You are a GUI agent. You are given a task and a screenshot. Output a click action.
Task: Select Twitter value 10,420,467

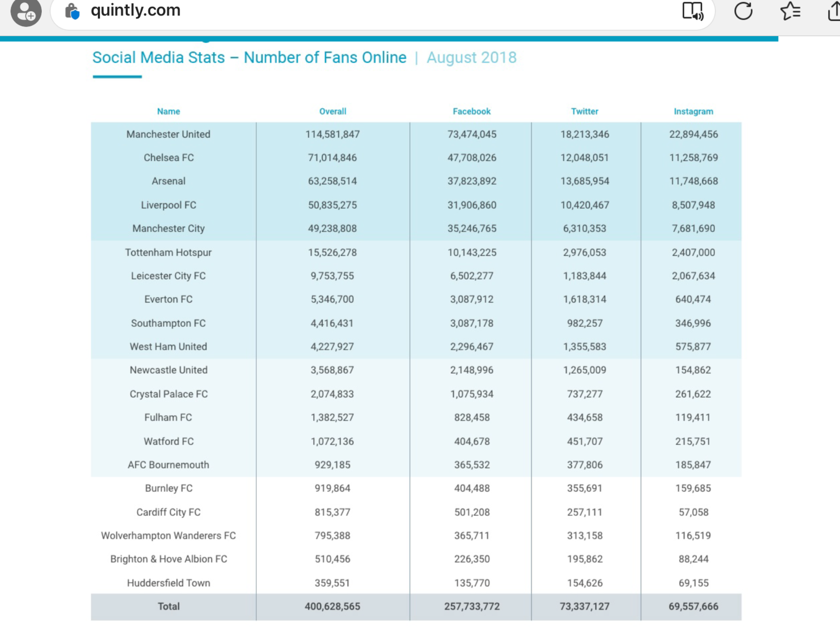[x=584, y=205]
